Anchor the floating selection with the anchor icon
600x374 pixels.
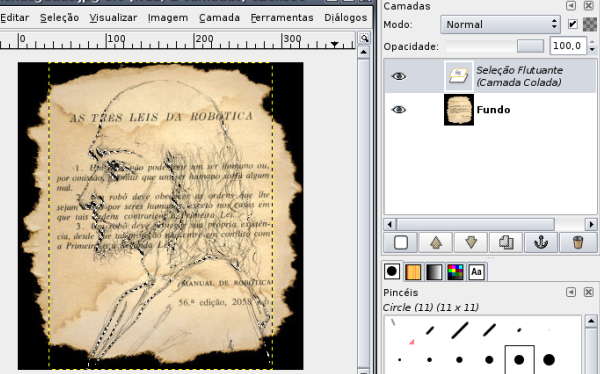point(541,242)
